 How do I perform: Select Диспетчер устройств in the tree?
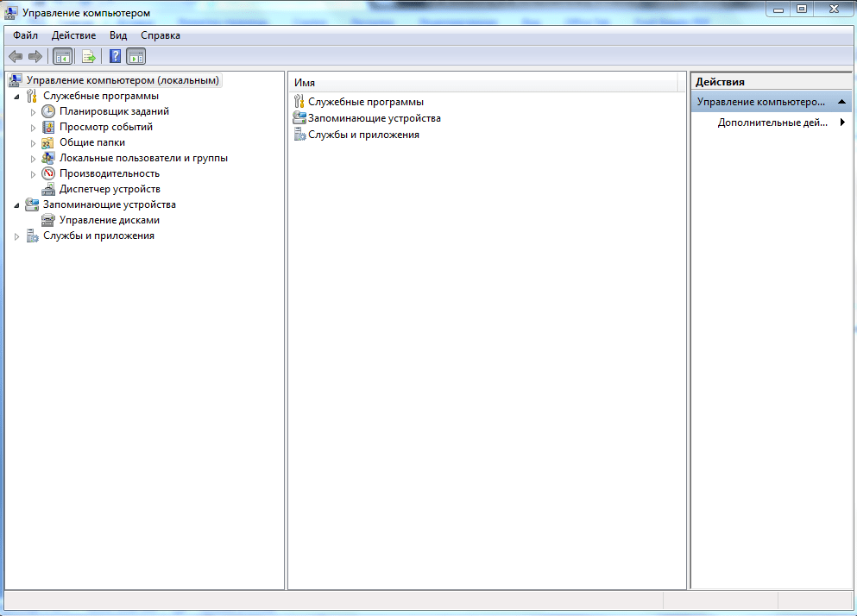coord(109,189)
